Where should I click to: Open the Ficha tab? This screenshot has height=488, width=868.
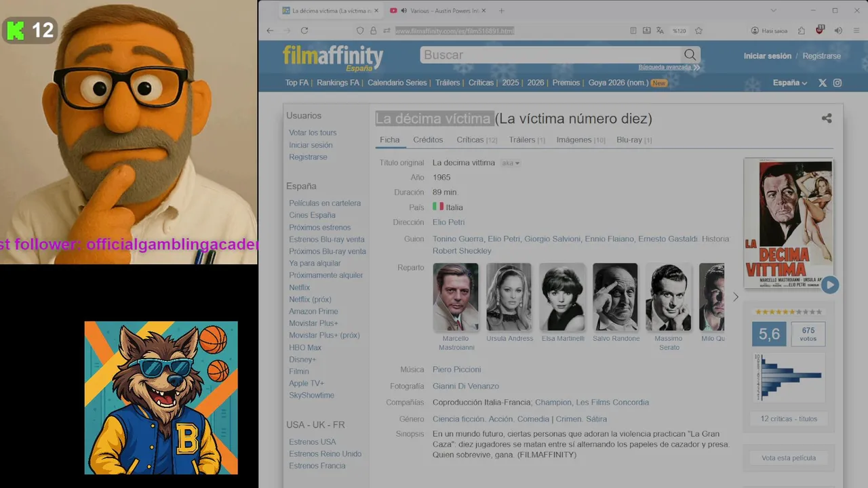tap(390, 140)
